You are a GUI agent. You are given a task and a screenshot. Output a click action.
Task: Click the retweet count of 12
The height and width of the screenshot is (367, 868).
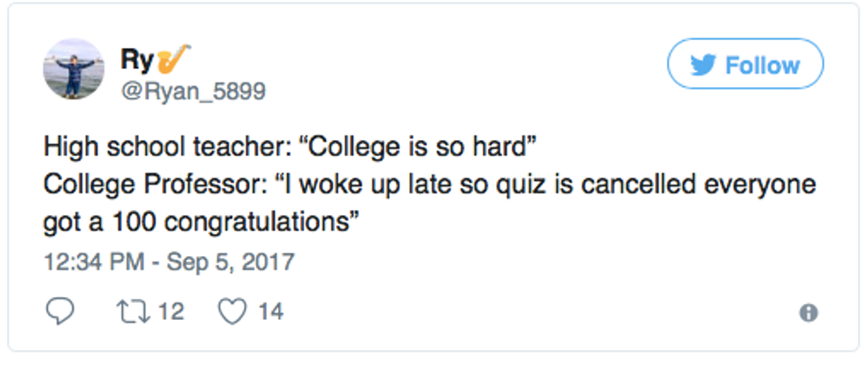[172, 312]
